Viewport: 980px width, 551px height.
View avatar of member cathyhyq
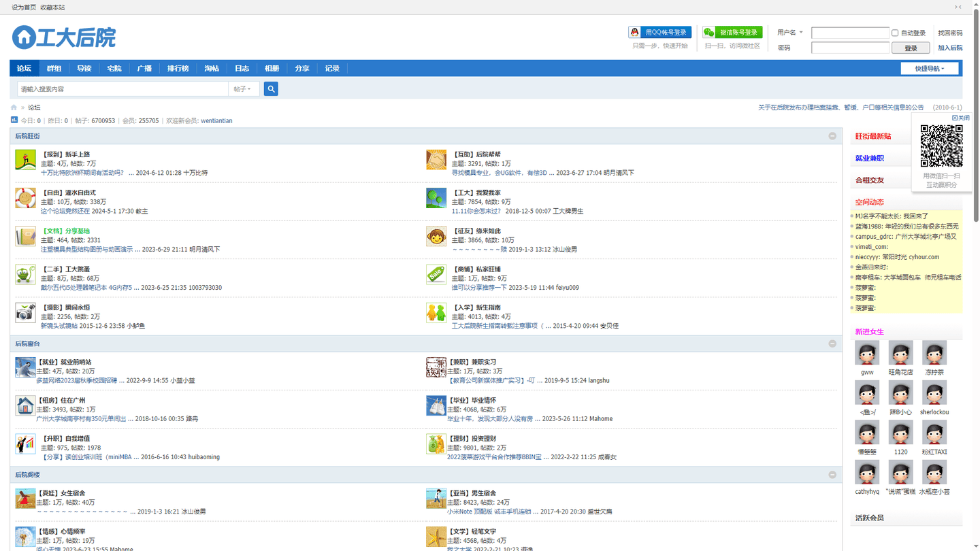coord(867,472)
